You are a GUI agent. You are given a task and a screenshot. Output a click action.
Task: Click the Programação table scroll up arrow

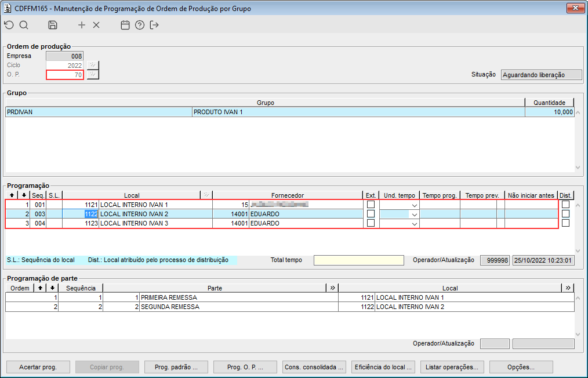[x=578, y=205]
